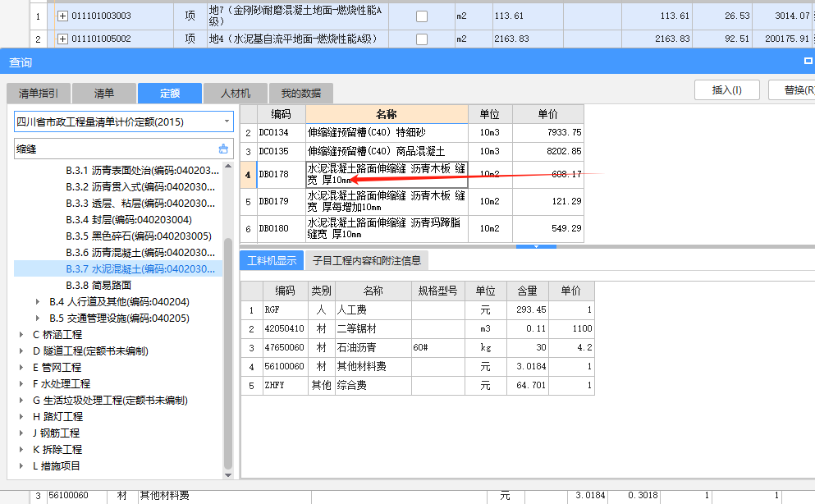Click the 编码 column header in quota table
The image size is (815, 504).
tap(282, 114)
